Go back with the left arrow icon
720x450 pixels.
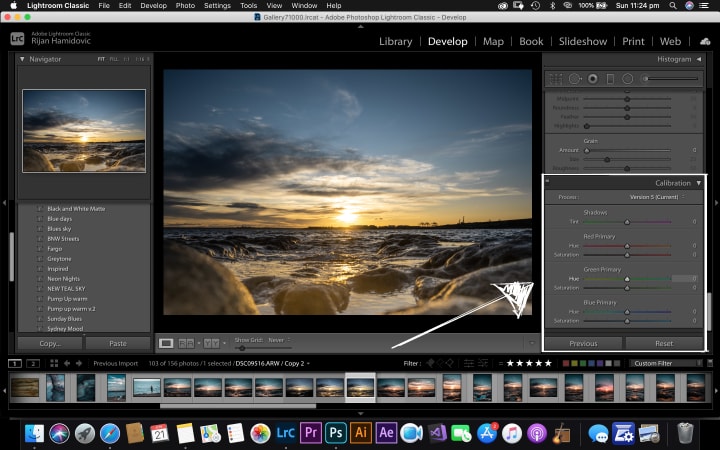click(67, 363)
